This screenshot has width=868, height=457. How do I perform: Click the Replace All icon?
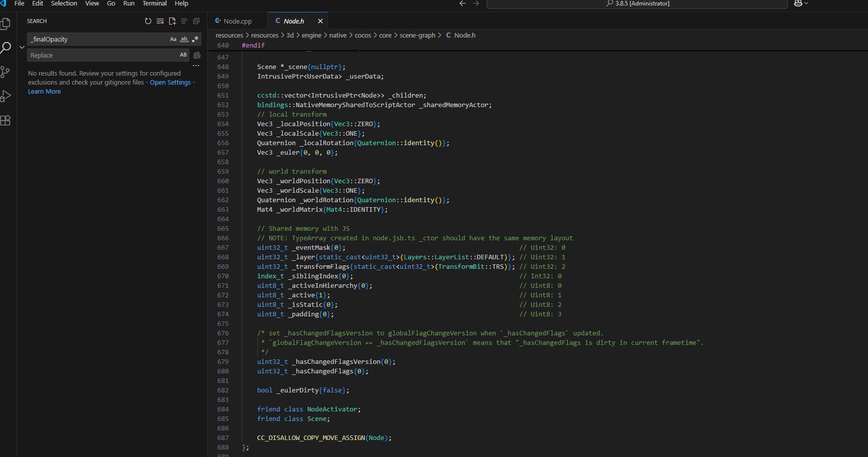197,55
